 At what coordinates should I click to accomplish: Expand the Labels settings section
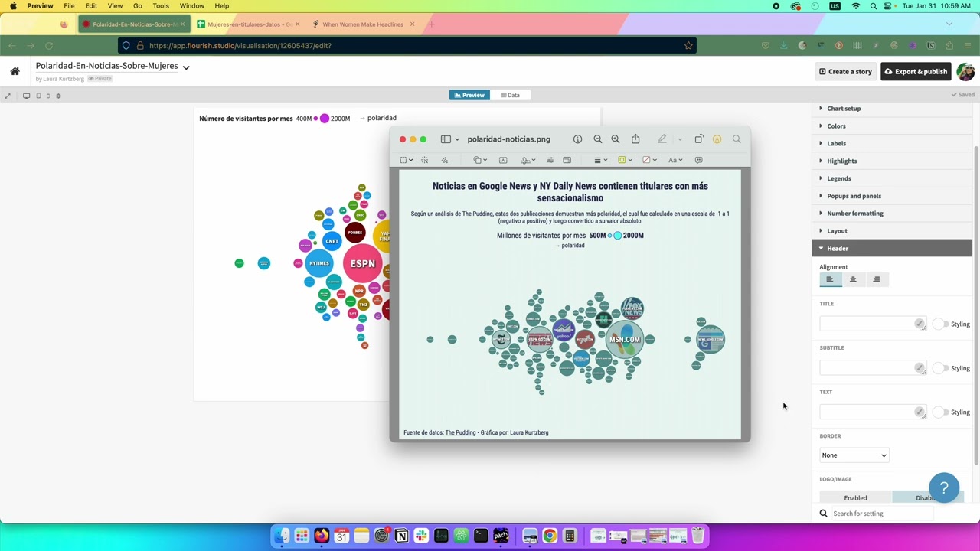[x=892, y=144]
